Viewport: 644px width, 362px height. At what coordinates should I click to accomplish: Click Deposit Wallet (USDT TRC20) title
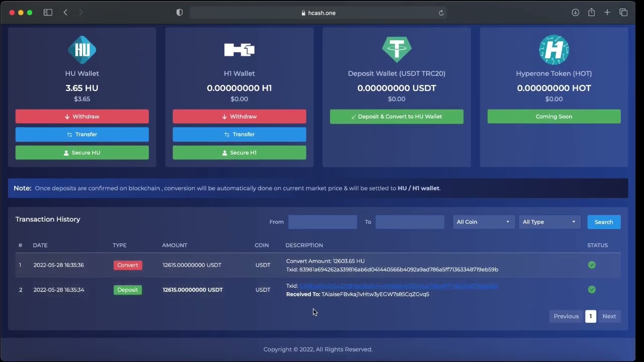tap(396, 73)
